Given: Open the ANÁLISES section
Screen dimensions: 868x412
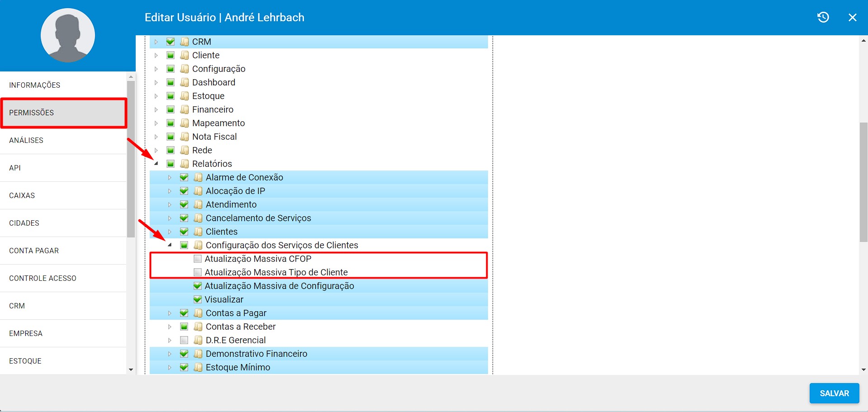Looking at the screenshot, I should (63, 140).
